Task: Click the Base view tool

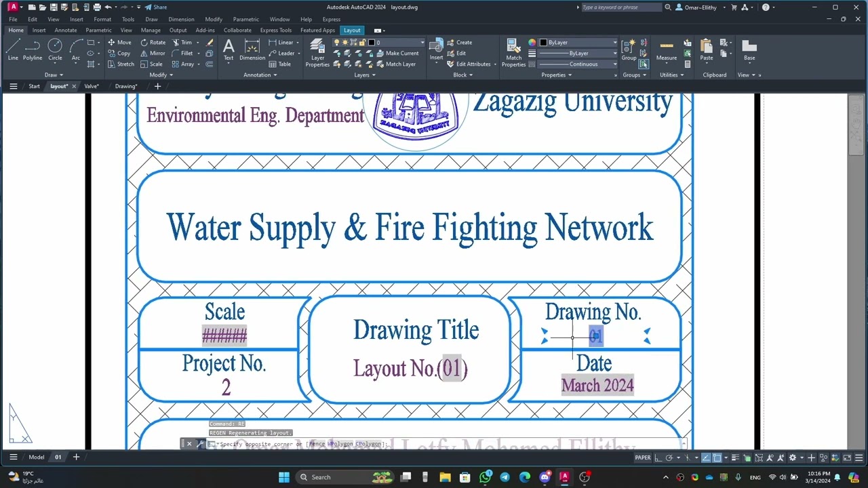Action: point(749,49)
